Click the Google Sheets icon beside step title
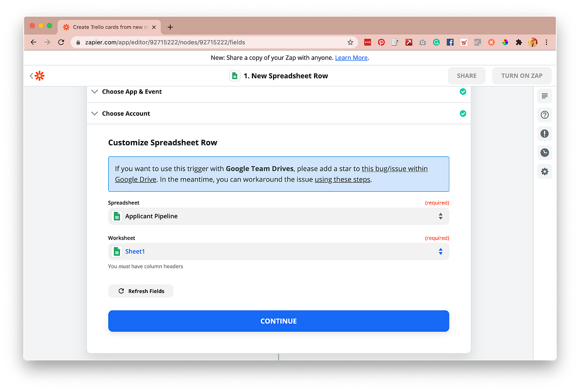Screen dimensions: 580x392 tap(234, 76)
